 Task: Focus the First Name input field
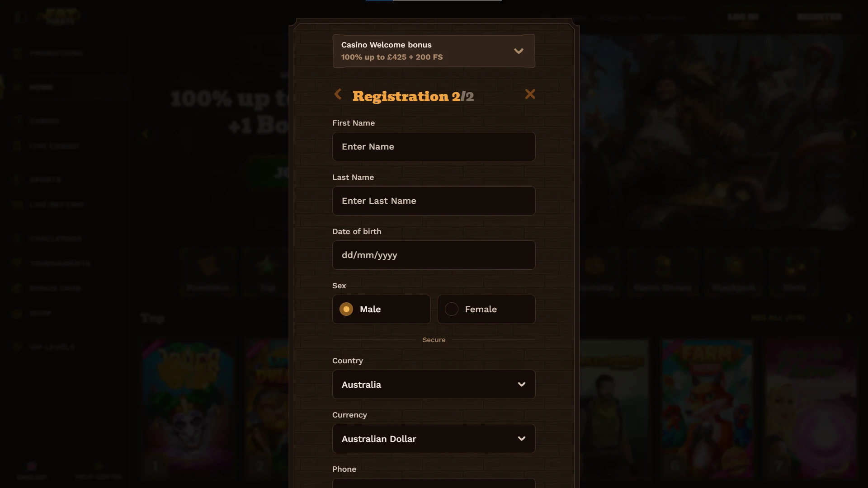point(434,146)
